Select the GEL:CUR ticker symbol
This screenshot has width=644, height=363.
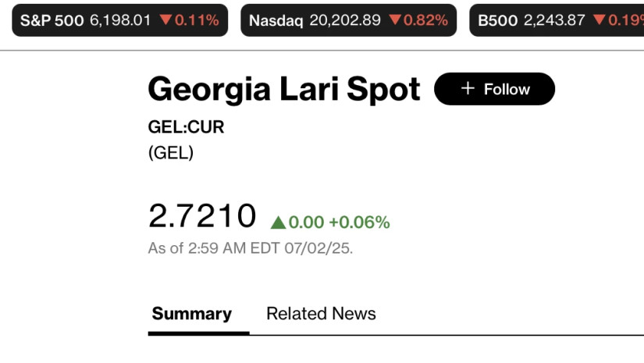click(186, 126)
